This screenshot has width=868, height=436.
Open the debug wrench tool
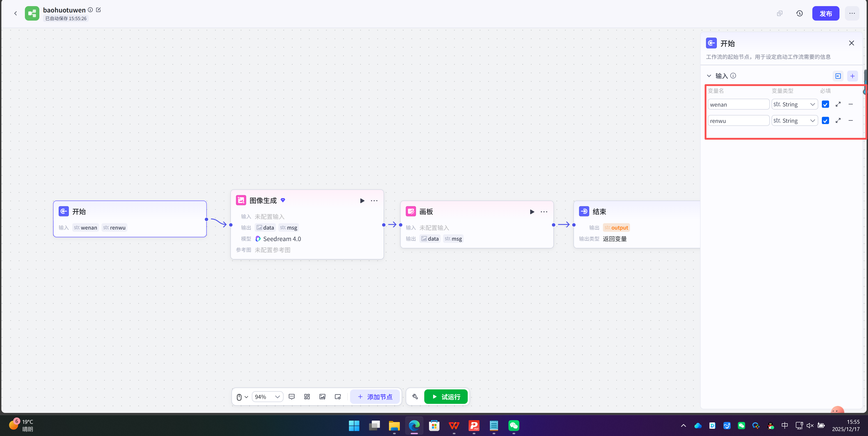pyautogui.click(x=415, y=397)
